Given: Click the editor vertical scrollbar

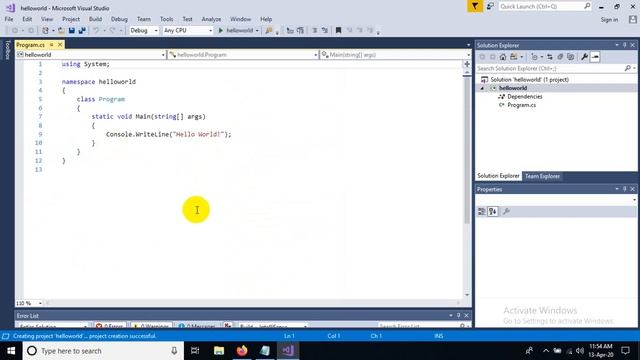Looking at the screenshot, I should point(467,149).
